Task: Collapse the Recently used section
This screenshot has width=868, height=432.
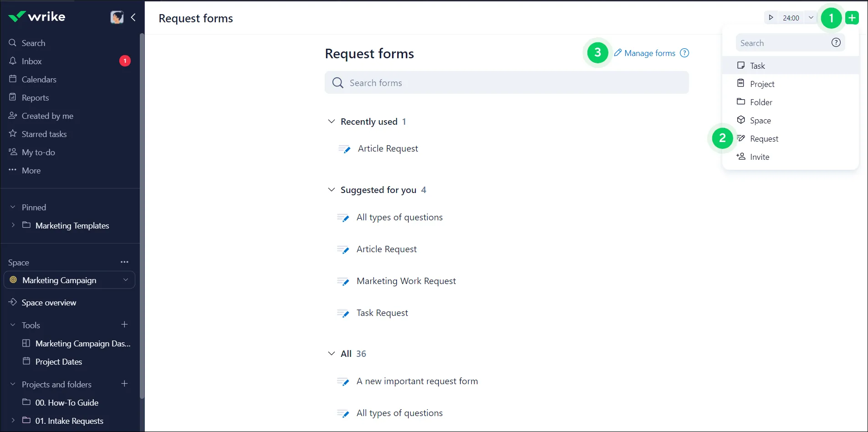Action: click(x=331, y=122)
